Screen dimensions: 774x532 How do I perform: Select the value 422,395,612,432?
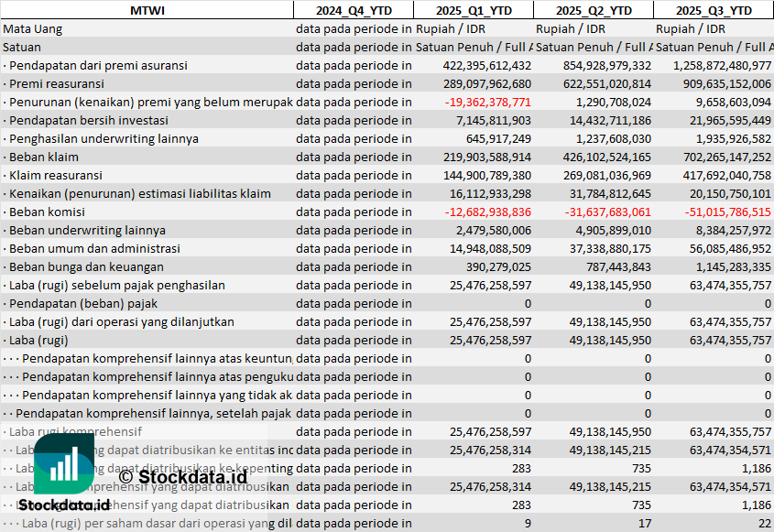tap(487, 66)
